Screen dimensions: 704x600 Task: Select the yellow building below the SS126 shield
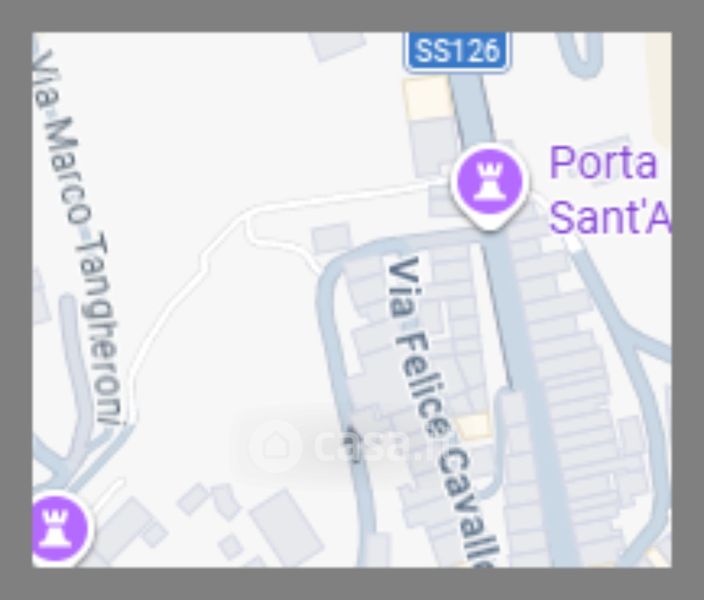(x=427, y=98)
